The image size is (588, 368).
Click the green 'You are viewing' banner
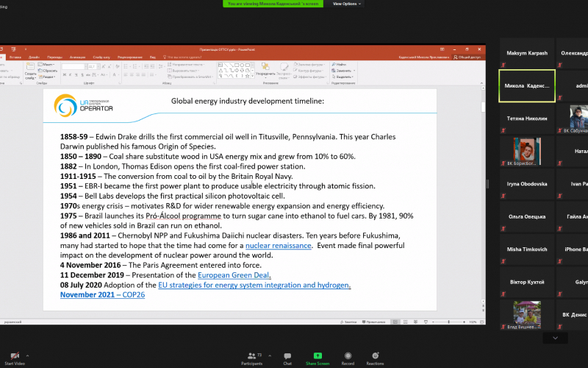(x=273, y=4)
